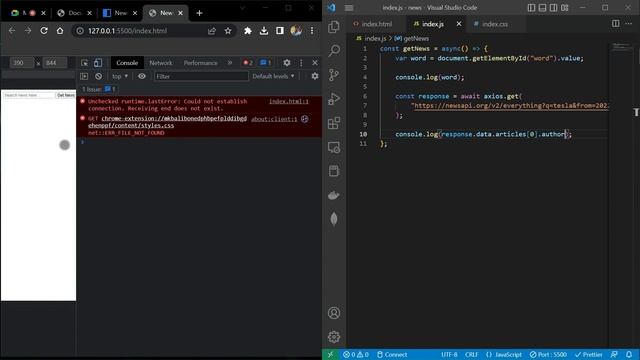Open DevTools settings gear
The width and height of the screenshot is (640, 360).
(x=287, y=63)
